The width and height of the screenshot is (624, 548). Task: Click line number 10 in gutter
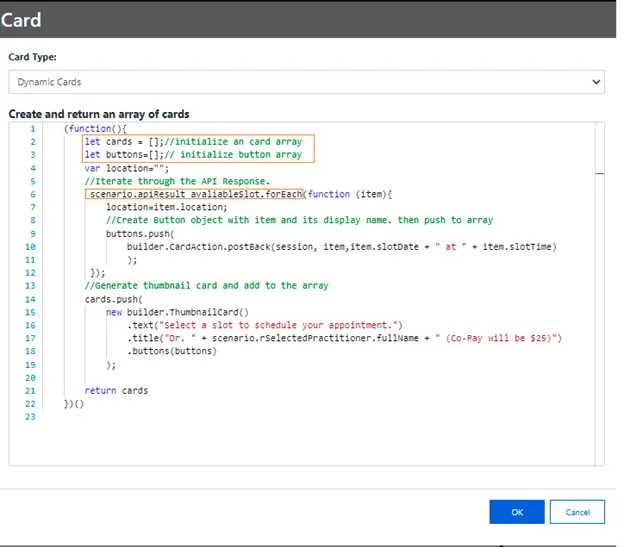point(30,247)
